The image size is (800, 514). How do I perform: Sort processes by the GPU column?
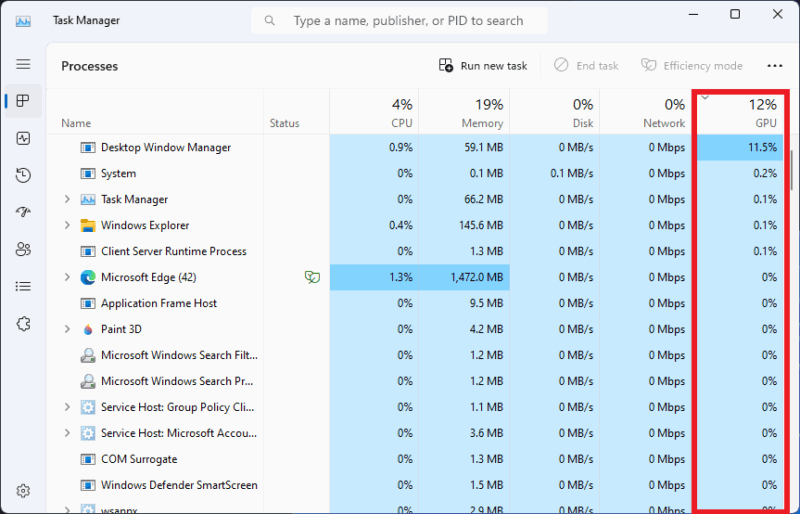[x=740, y=112]
